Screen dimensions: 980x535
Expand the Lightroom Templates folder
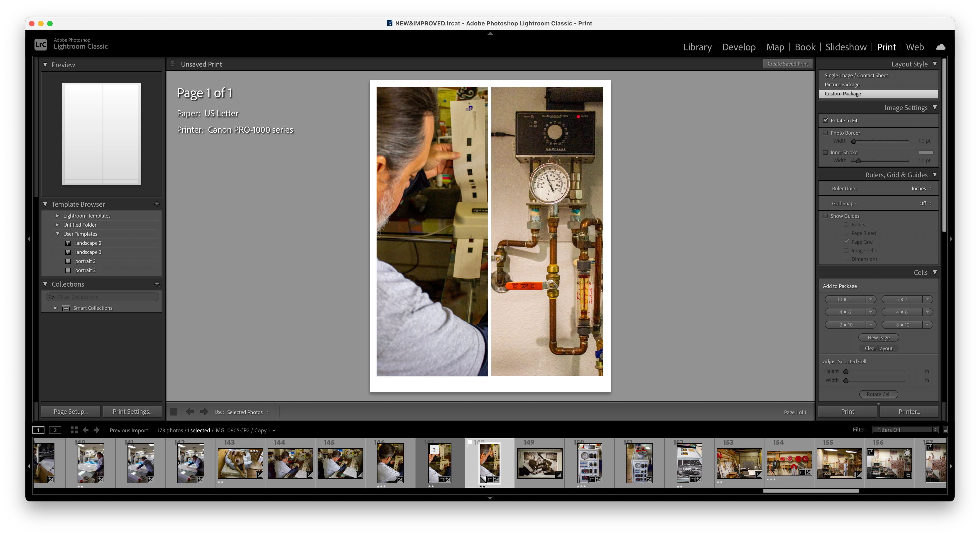57,215
